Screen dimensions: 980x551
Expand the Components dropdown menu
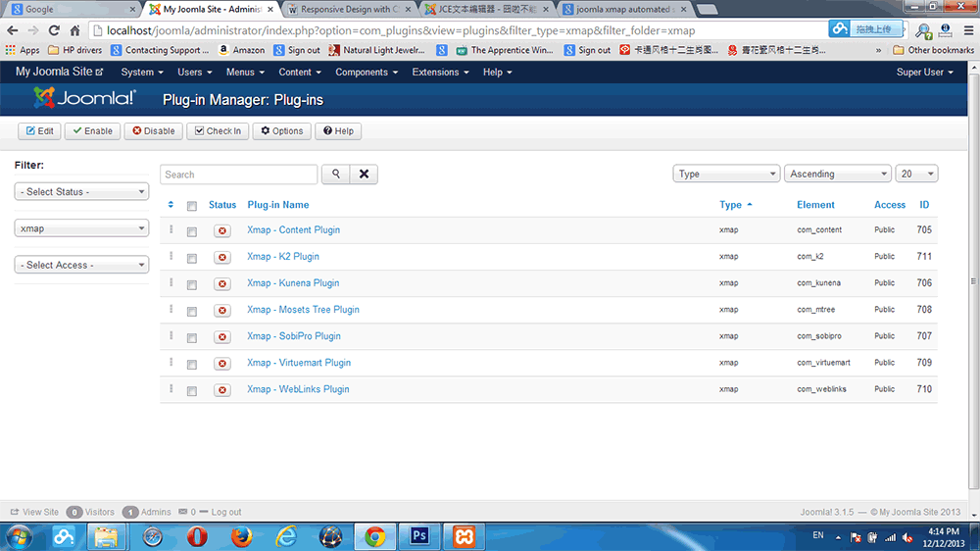(367, 72)
